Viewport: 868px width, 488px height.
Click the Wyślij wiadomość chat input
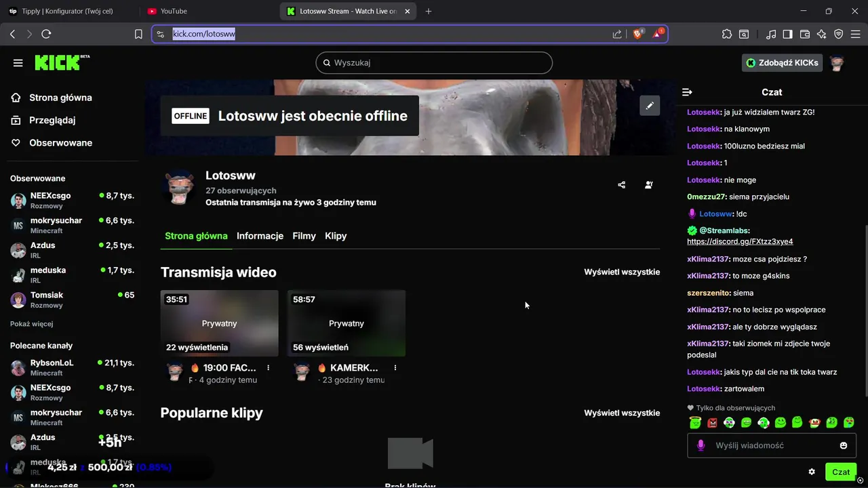[x=772, y=445]
